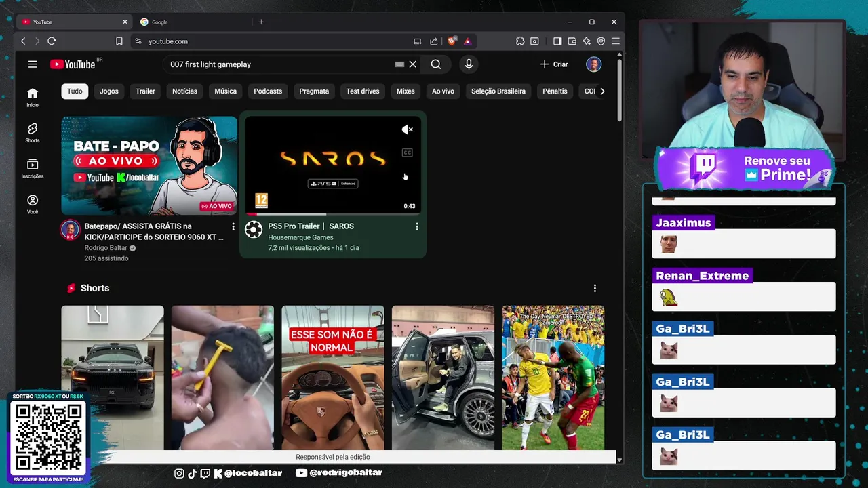Toggle the browser sidebar panel icon

coord(557,41)
